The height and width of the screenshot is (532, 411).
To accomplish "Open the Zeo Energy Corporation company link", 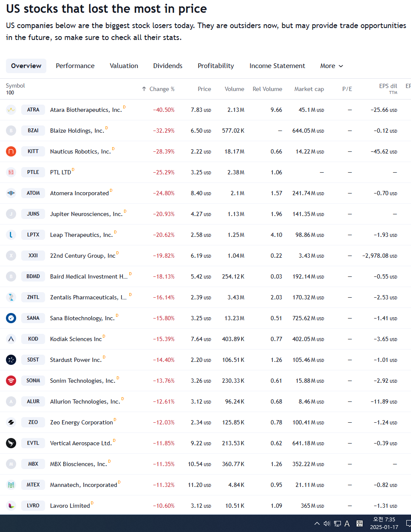I will [x=82, y=422].
